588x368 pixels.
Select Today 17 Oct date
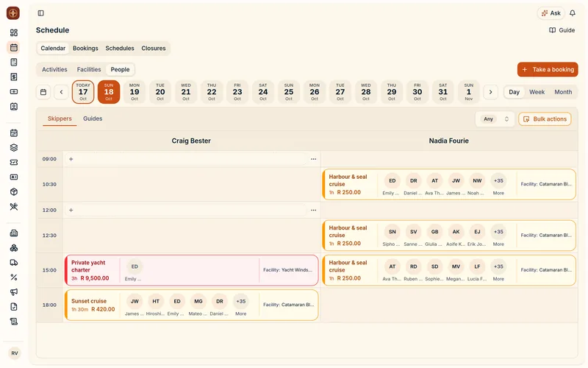(83, 92)
